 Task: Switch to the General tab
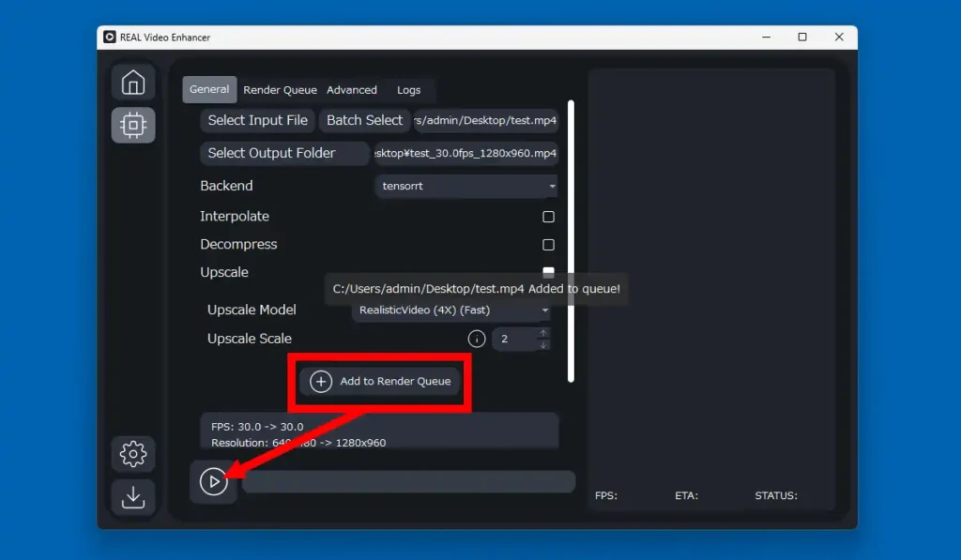point(209,89)
